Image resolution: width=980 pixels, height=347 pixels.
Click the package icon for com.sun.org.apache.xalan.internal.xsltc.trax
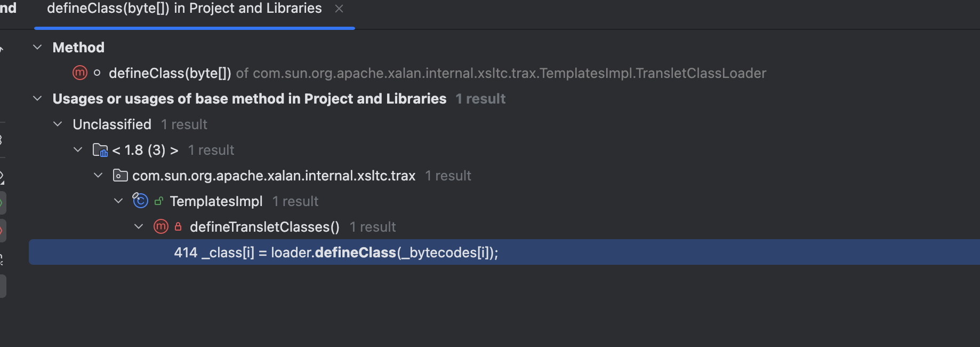click(x=121, y=176)
